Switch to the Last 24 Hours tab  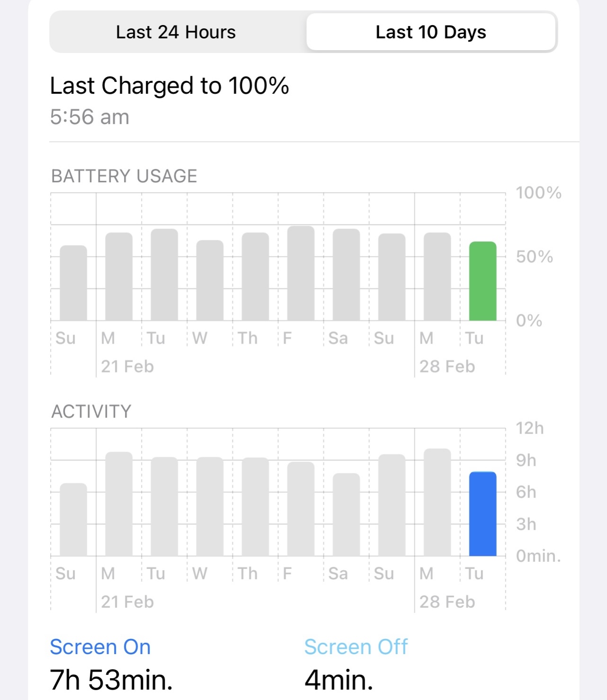pyautogui.click(x=176, y=32)
